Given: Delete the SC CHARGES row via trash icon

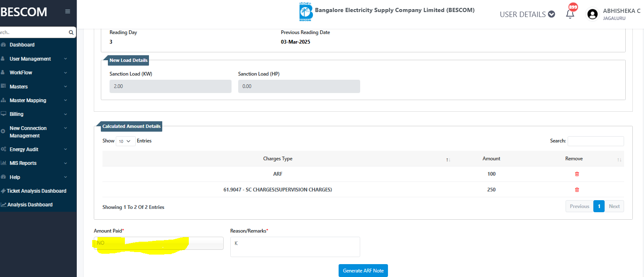Looking at the screenshot, I should [577, 190].
